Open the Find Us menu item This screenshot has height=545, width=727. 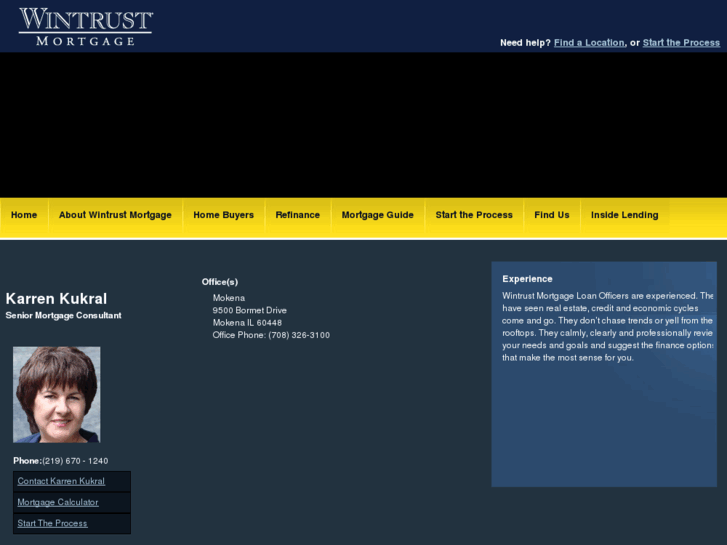coord(551,215)
